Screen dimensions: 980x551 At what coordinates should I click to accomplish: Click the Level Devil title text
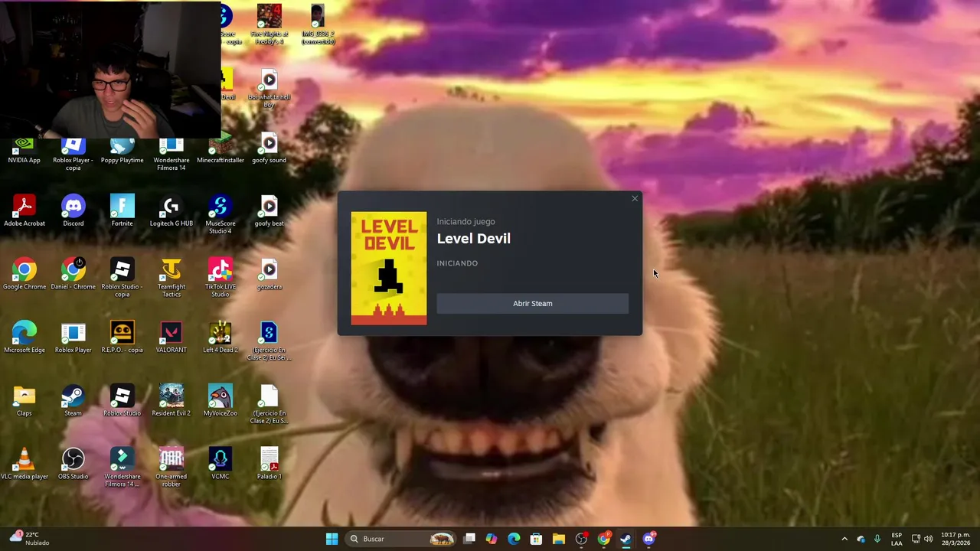pos(473,238)
